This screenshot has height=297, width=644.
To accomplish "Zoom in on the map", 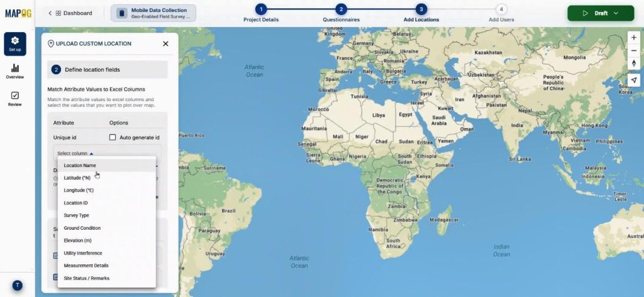I will coord(633,38).
